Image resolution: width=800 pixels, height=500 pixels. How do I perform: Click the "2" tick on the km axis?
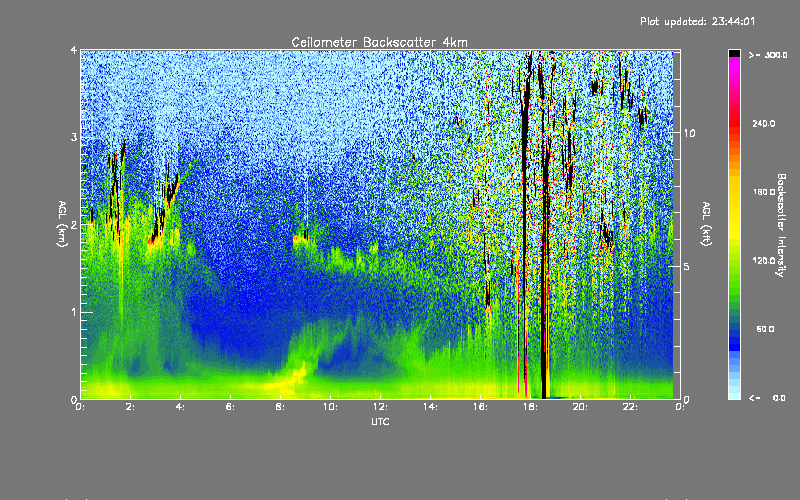click(74, 225)
